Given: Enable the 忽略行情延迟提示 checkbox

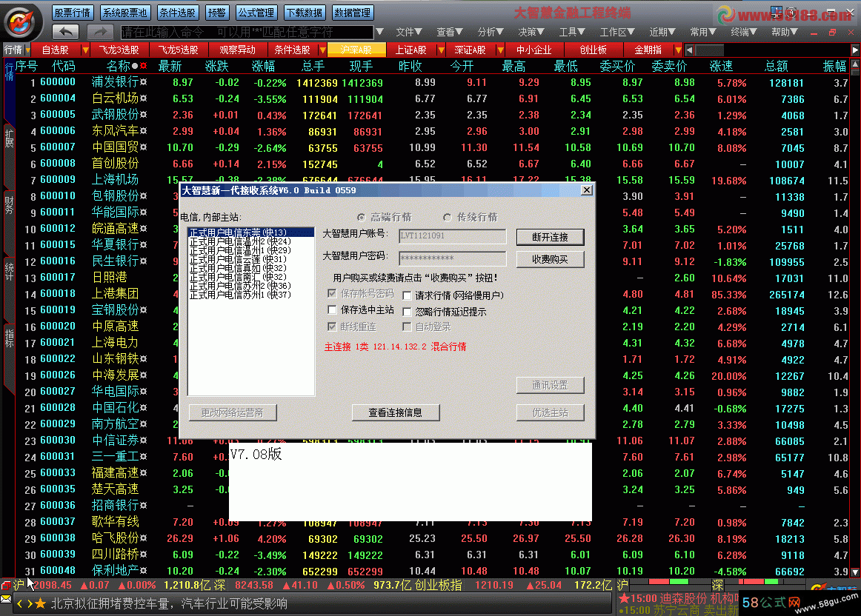Looking at the screenshot, I should pyautogui.click(x=407, y=312).
